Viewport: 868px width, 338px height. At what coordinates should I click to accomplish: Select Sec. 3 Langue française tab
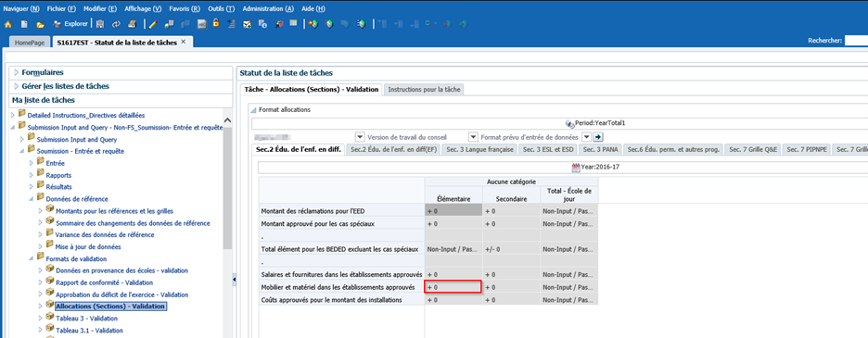coord(480,149)
